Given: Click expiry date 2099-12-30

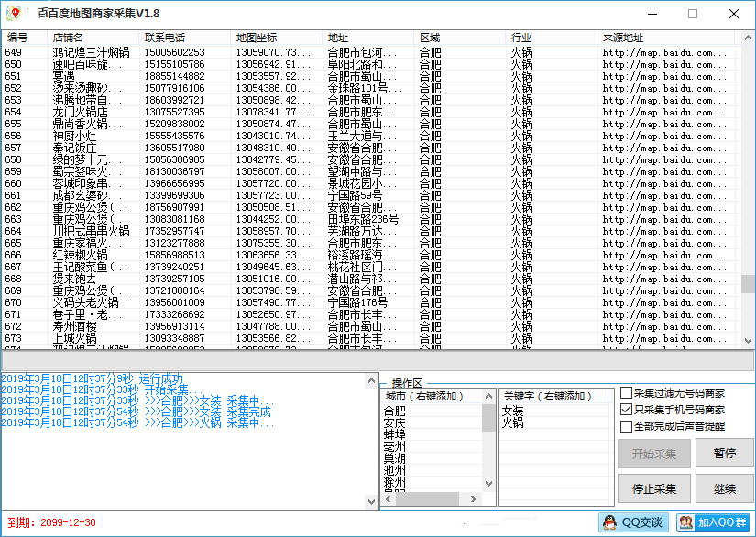Looking at the screenshot, I should [x=68, y=522].
